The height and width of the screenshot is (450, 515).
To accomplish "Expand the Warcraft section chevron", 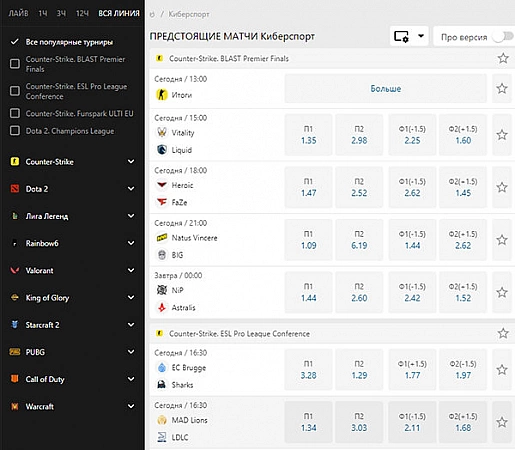I will (x=131, y=406).
